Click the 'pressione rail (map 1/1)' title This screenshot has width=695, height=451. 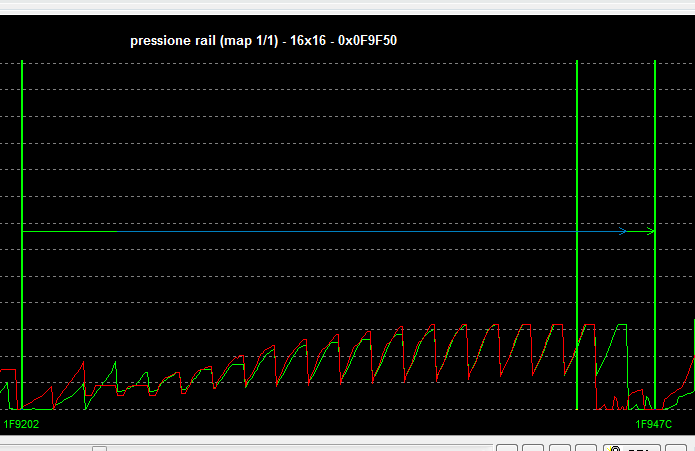pos(203,41)
